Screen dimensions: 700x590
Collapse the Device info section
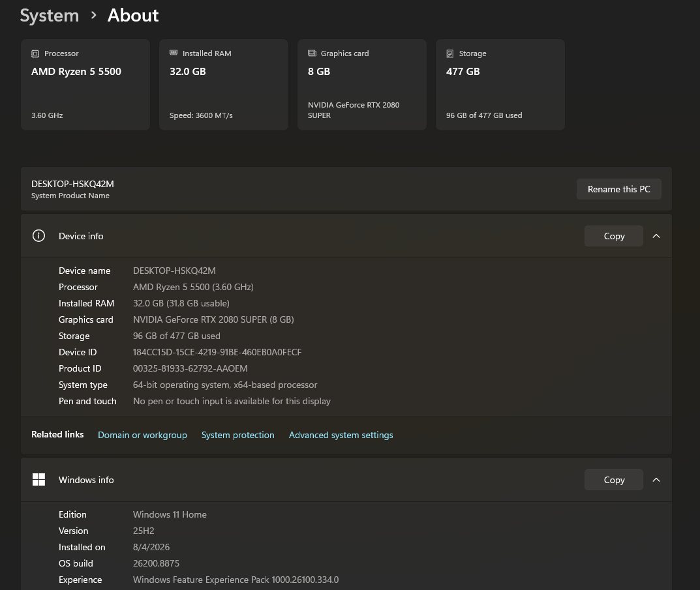click(x=656, y=235)
